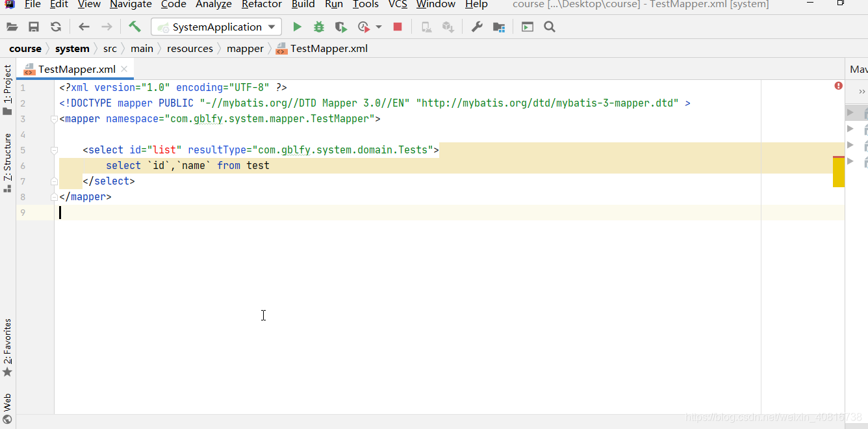The width and height of the screenshot is (868, 429).
Task: Open the Run menu
Action: pos(334,5)
